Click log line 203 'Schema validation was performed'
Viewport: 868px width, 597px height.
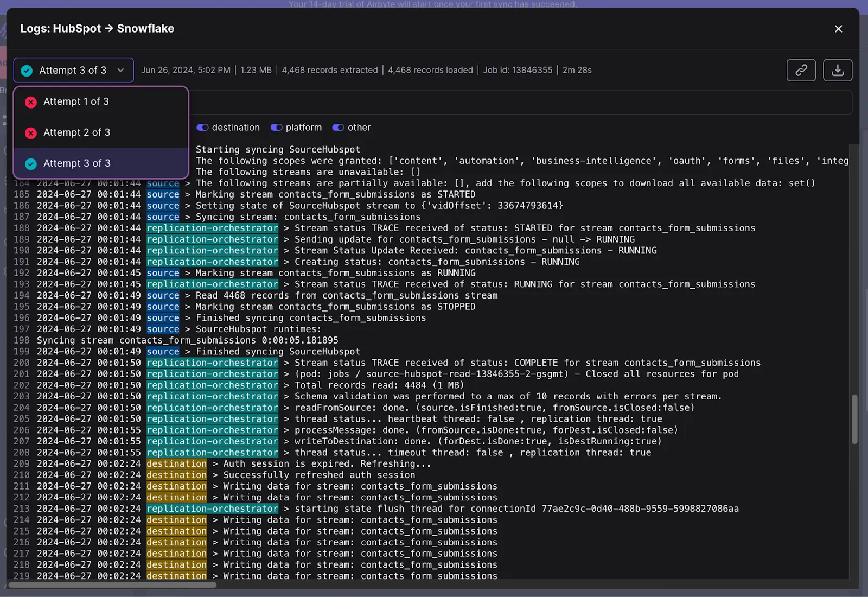click(368, 397)
